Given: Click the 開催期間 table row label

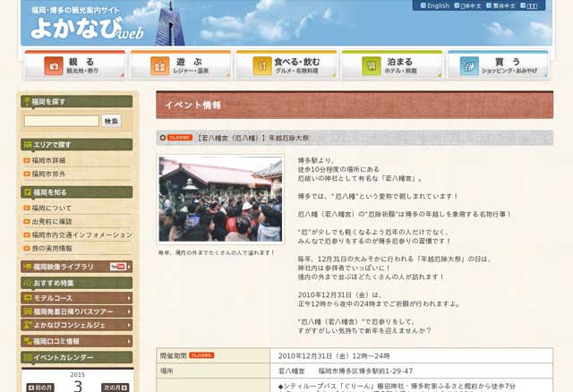Looking at the screenshot, I should 173,355.
